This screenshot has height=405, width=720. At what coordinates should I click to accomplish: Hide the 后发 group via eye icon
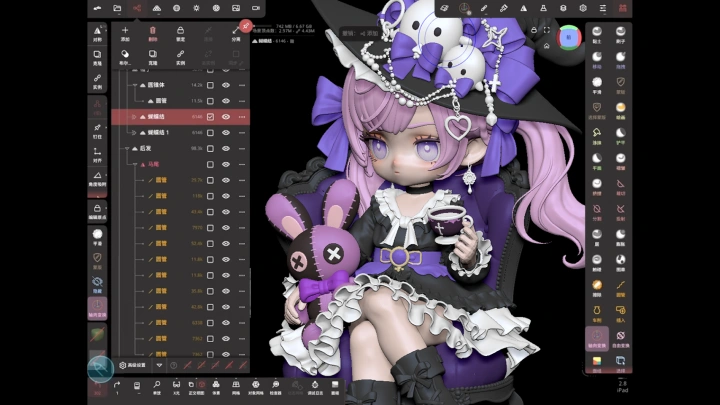click(226, 148)
